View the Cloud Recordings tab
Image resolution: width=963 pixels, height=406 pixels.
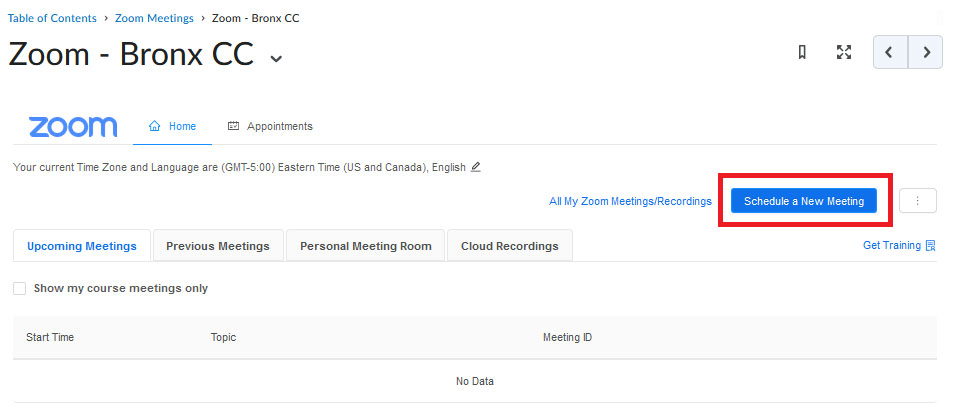[x=510, y=246]
